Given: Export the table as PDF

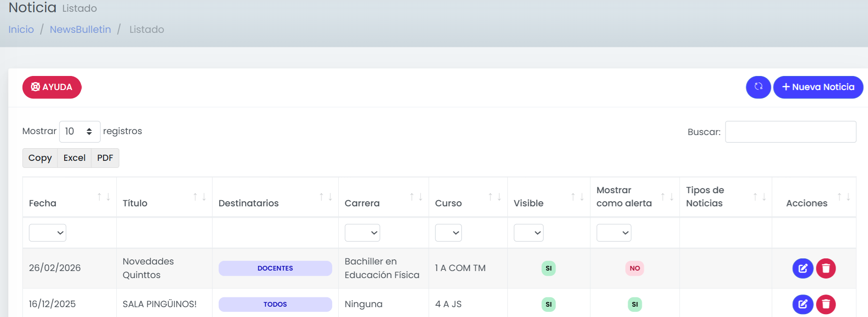Looking at the screenshot, I should click(105, 158).
